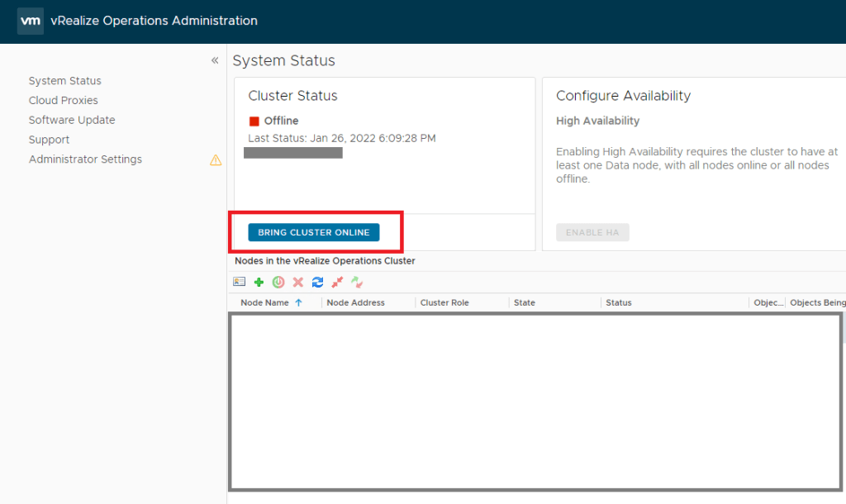This screenshot has height=504, width=846.
Task: Click the red X remove node icon
Action: (298, 282)
